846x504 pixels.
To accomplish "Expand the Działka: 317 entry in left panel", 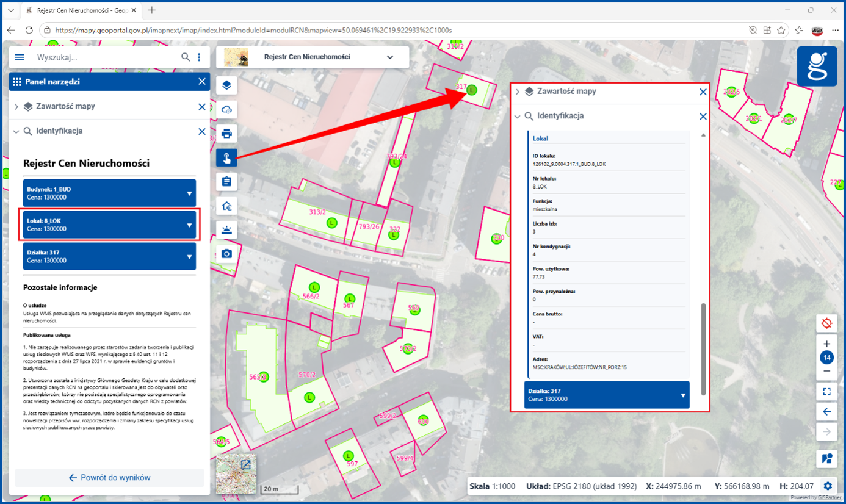I will 110,256.
